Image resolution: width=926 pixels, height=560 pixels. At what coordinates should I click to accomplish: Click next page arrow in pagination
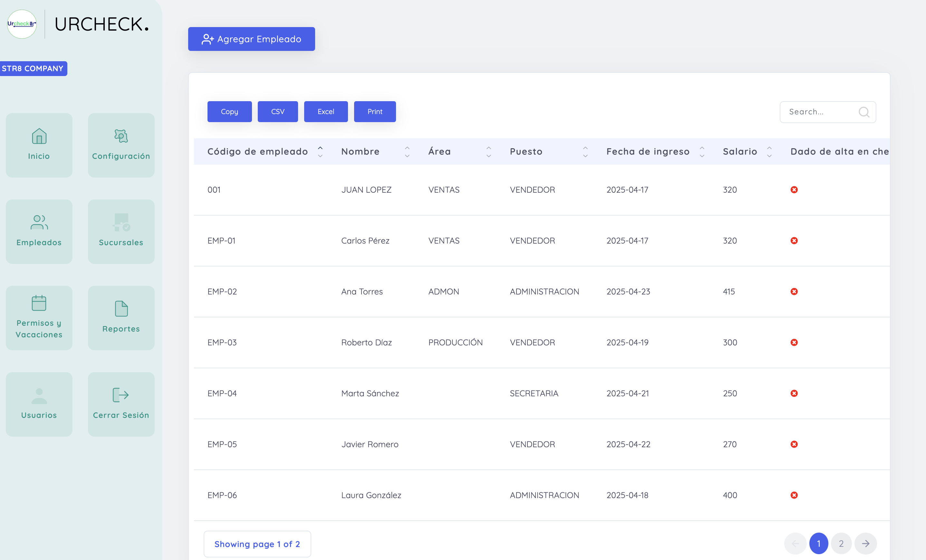865,544
